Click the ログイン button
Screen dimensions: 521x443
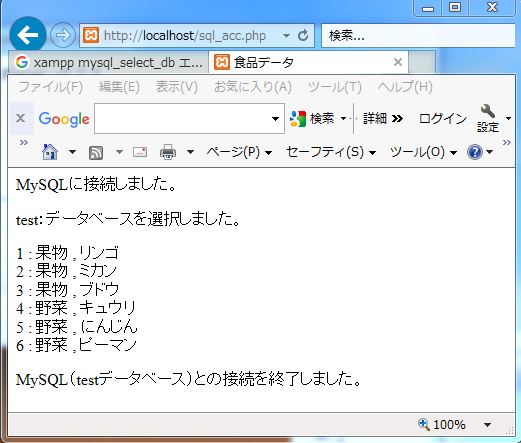point(443,119)
